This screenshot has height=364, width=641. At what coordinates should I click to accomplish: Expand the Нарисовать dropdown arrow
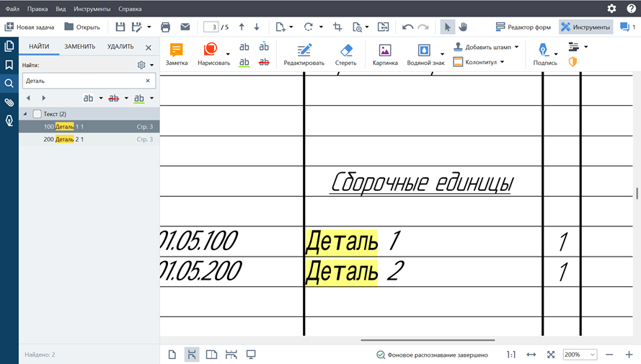point(228,54)
